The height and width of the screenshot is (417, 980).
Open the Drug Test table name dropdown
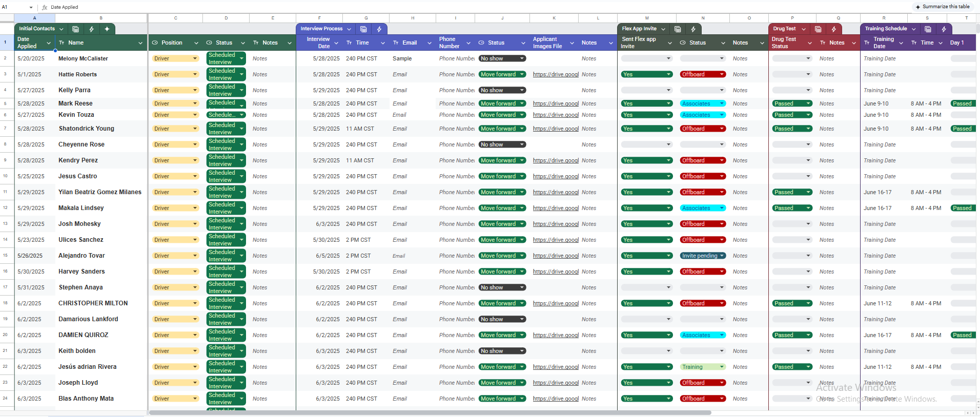click(x=804, y=29)
